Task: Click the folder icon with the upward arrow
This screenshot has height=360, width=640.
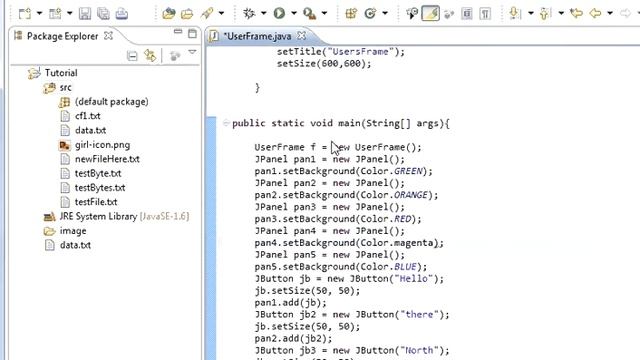Action: (x=169, y=13)
